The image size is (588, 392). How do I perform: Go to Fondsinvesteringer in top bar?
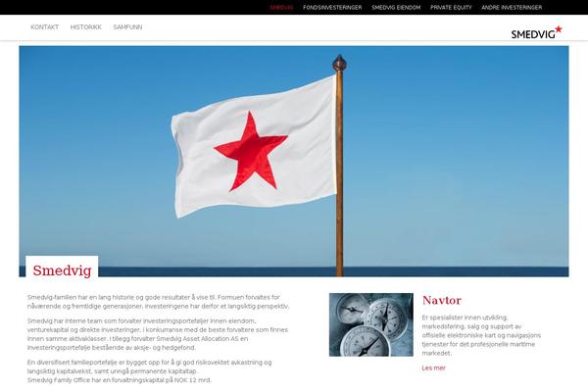pyautogui.click(x=332, y=8)
